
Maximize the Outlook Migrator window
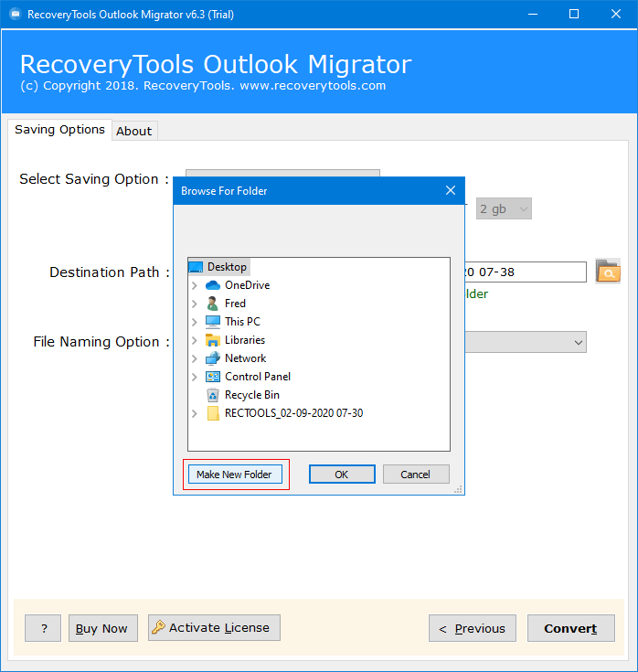click(574, 14)
